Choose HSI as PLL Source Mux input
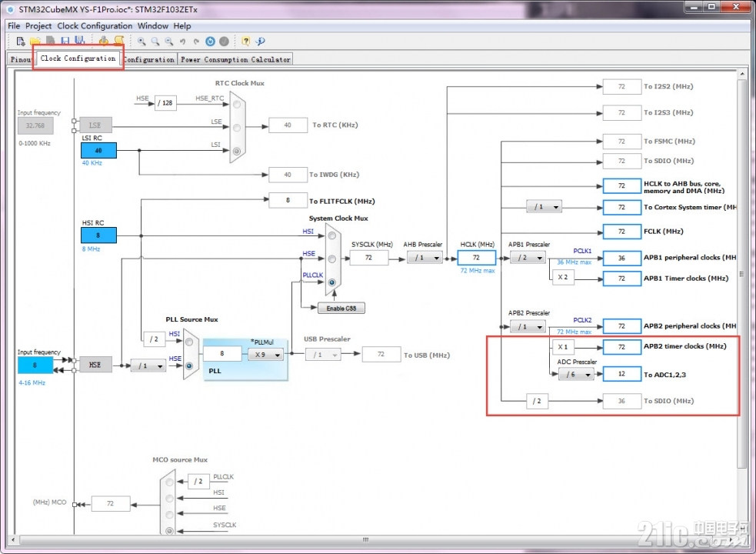The height and width of the screenshot is (554, 756). pos(189,342)
